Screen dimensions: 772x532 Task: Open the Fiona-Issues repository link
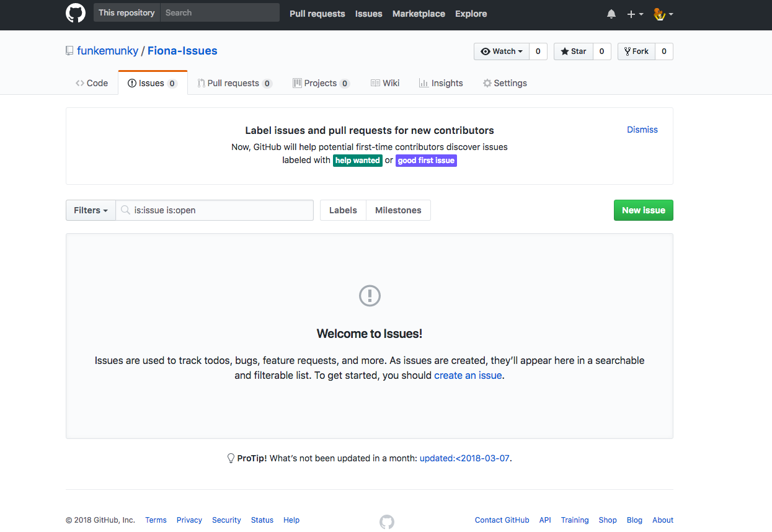coord(182,51)
